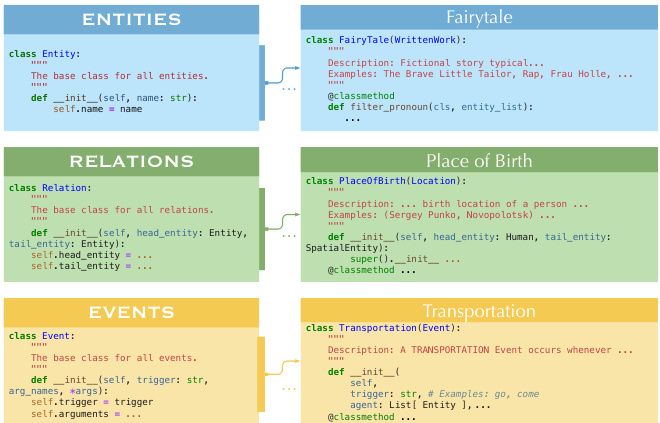Image resolution: width=660 pixels, height=423 pixels.
Task: Select the Fairytale panel title
Action: (x=479, y=18)
